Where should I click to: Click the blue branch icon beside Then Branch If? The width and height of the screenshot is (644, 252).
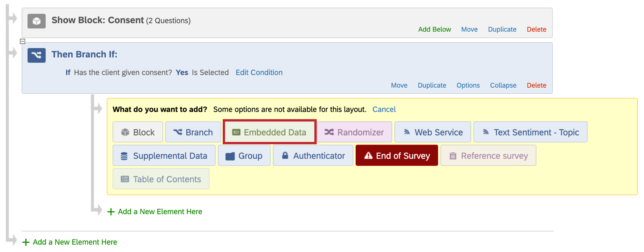[x=36, y=55]
